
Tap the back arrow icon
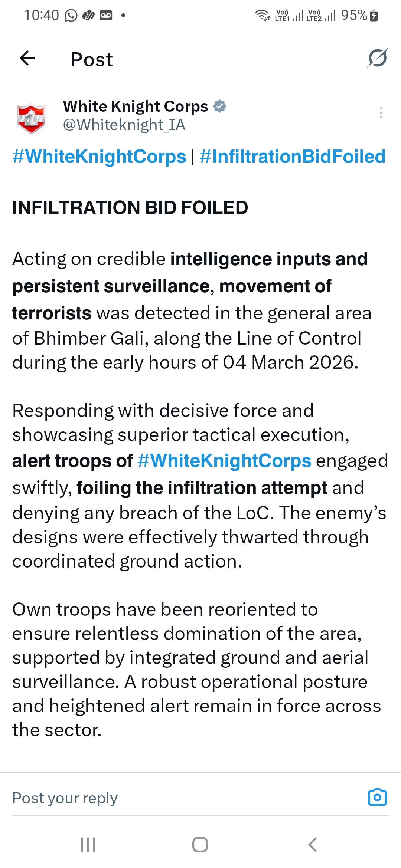(27, 58)
